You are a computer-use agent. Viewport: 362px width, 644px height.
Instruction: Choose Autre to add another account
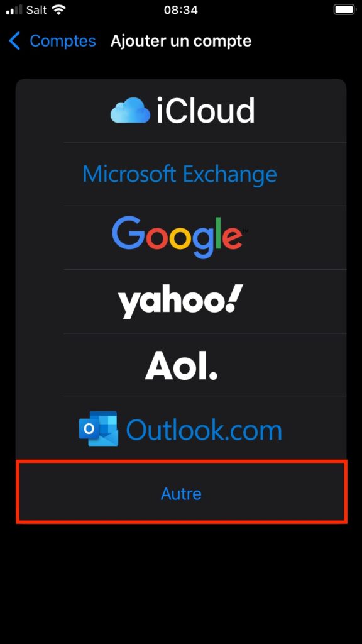coord(181,493)
